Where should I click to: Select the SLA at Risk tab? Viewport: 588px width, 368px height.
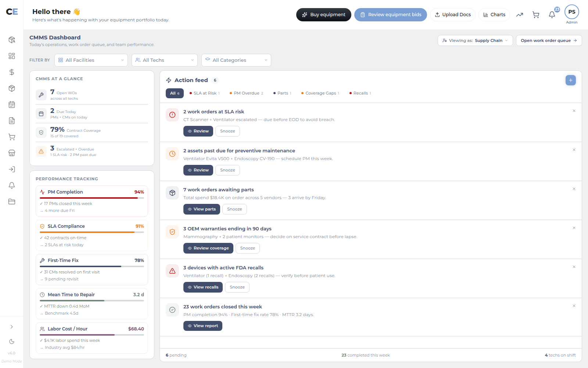(x=205, y=93)
